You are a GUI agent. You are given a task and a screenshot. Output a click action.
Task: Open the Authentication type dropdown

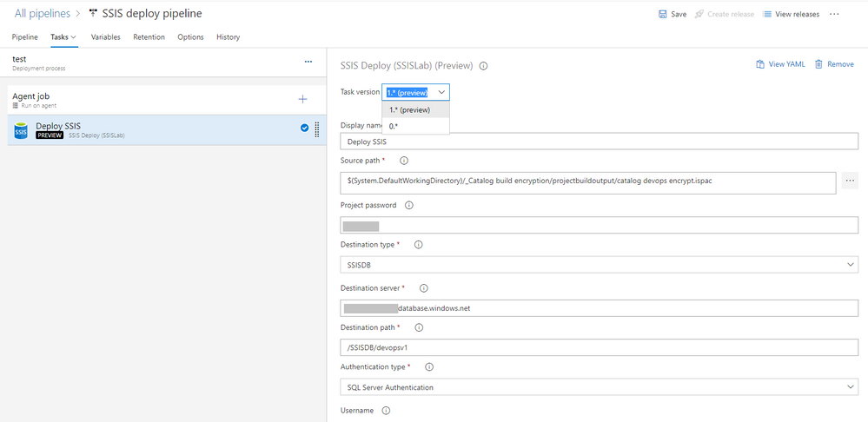click(599, 387)
